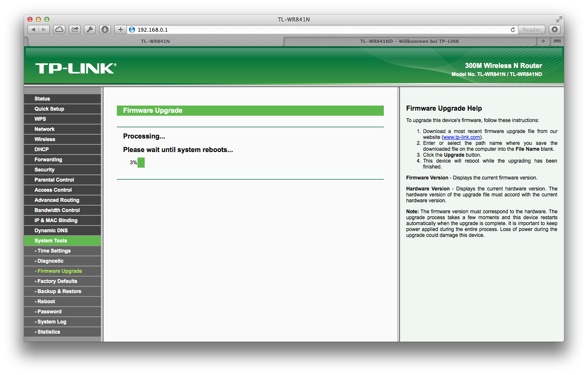
Task: Expand the Network menu
Action: (62, 129)
